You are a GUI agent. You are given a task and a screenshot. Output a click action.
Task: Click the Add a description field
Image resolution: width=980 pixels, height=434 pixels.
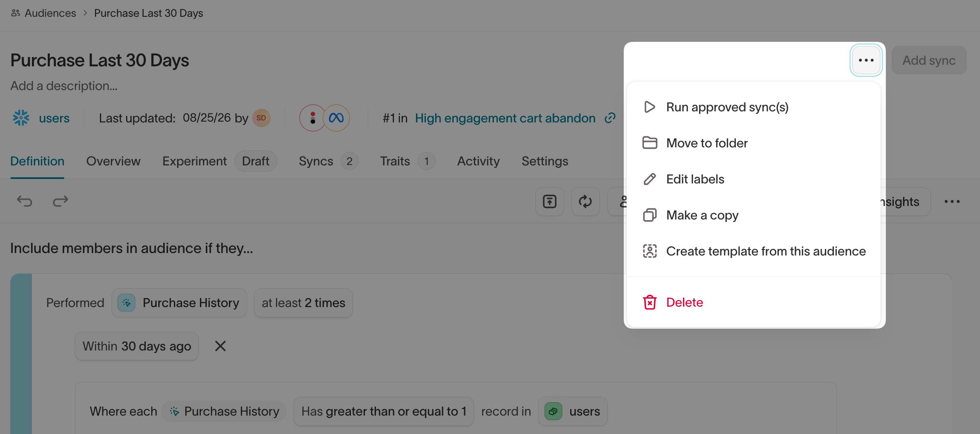point(64,86)
